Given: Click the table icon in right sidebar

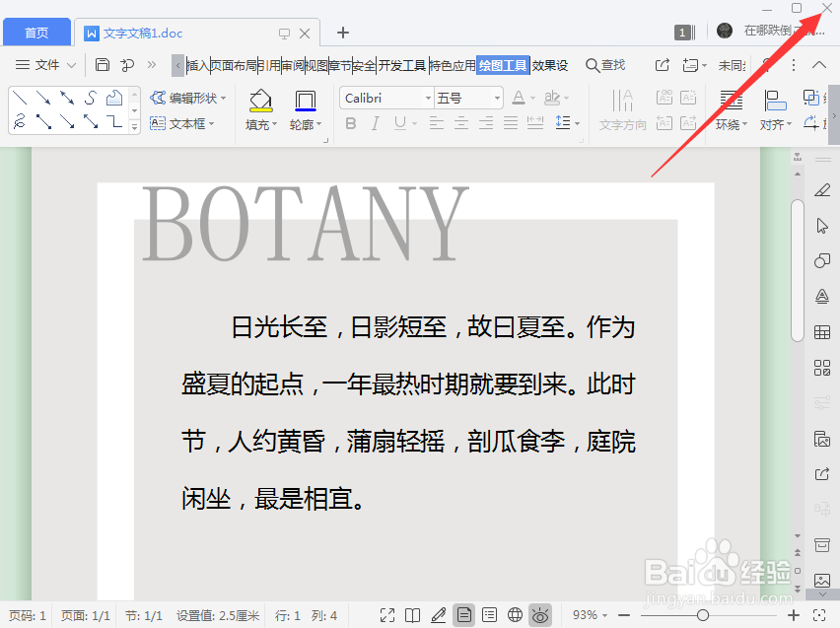Looking at the screenshot, I should pos(822,332).
